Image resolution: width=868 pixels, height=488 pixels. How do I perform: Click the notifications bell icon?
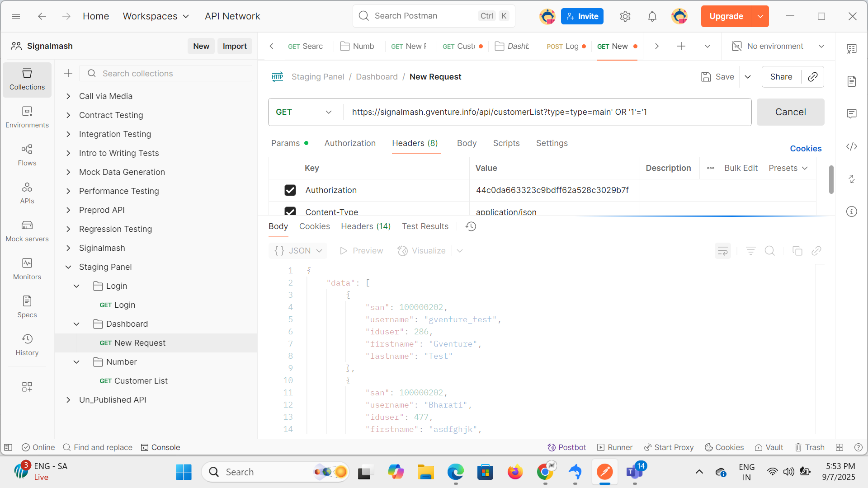click(x=652, y=16)
